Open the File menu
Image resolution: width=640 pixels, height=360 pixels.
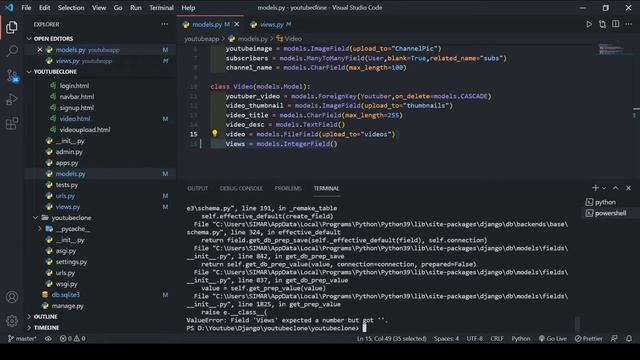[26, 8]
